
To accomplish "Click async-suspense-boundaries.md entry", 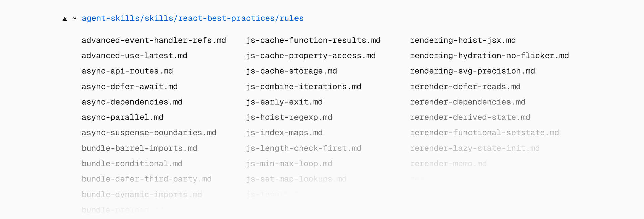I will [x=149, y=133].
